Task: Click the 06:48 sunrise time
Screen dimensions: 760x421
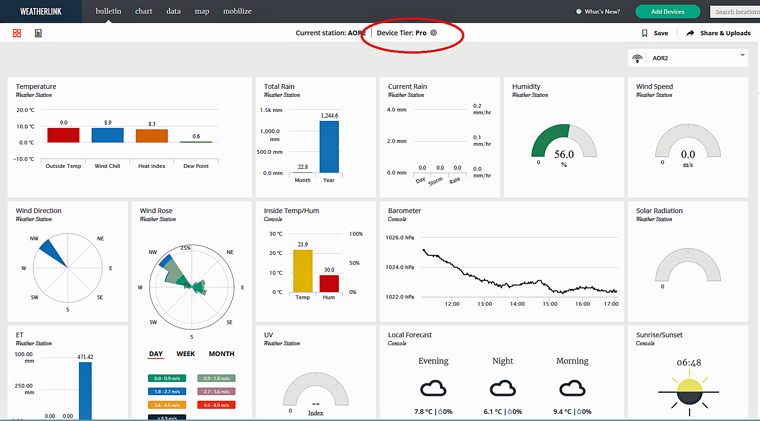Action: (x=689, y=362)
